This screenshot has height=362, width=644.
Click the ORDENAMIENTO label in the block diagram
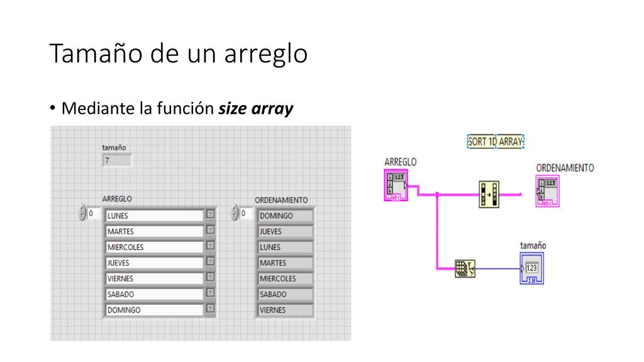[x=565, y=168]
